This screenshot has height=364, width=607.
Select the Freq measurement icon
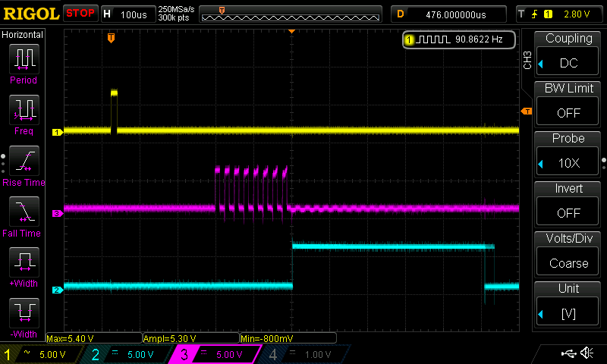23,111
